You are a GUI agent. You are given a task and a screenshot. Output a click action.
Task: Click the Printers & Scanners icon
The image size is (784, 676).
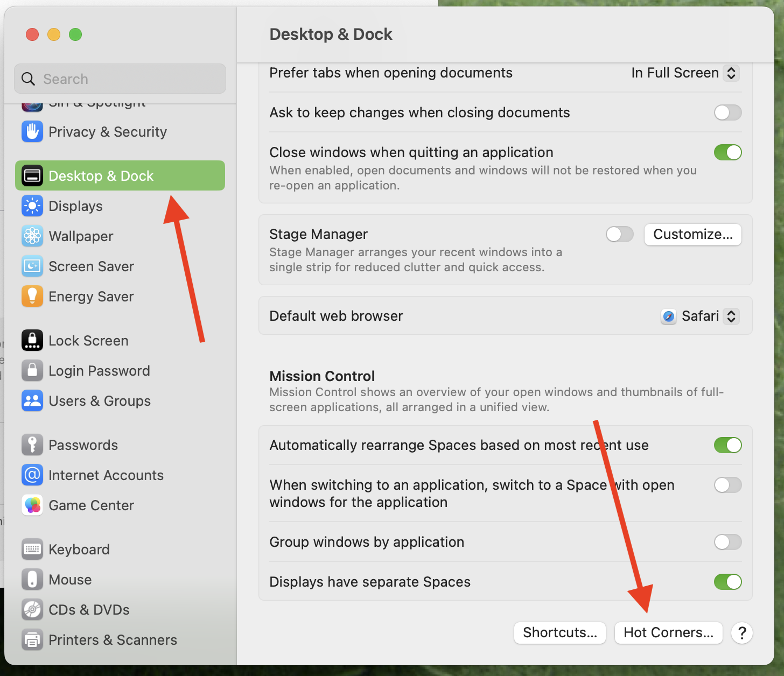32,640
